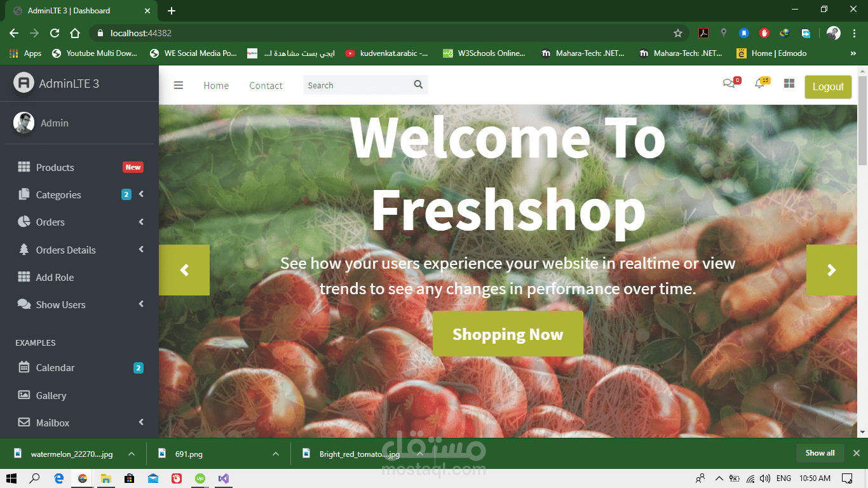Open the Contact navbar link
The width and height of the screenshot is (868, 488).
click(266, 85)
